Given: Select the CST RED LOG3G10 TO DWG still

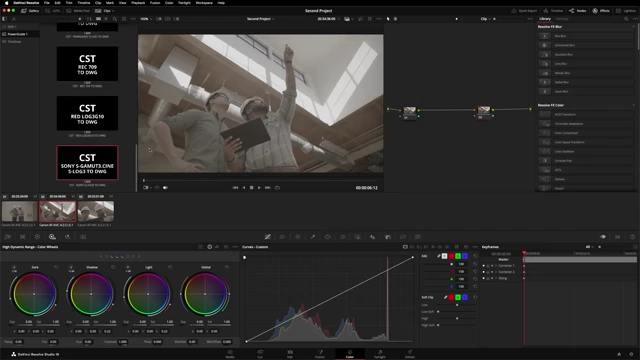Looking at the screenshot, I should tap(87, 113).
